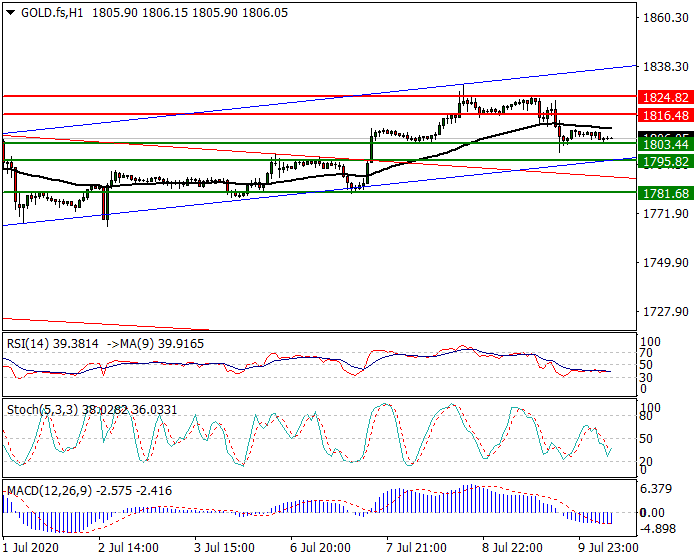This screenshot has height=560, width=700.
Task: Select the 1803.44 green support price label
Action: point(666,144)
